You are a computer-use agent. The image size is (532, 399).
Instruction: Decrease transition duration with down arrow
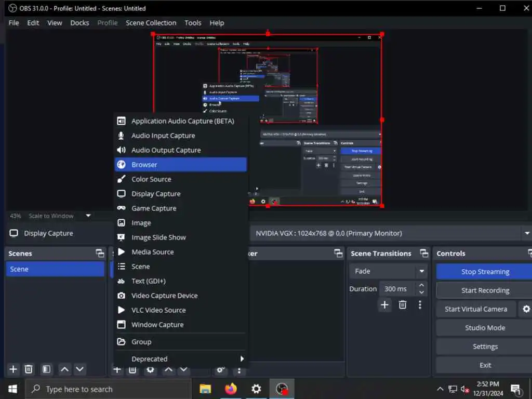click(421, 292)
